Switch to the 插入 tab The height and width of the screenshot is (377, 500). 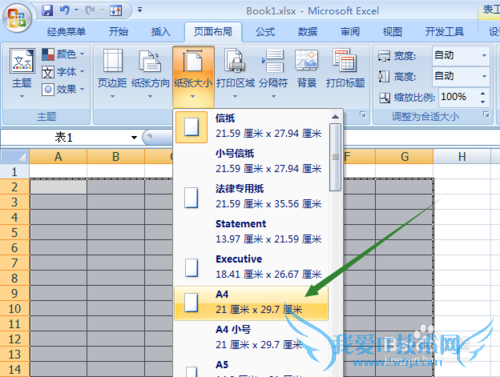click(x=161, y=32)
